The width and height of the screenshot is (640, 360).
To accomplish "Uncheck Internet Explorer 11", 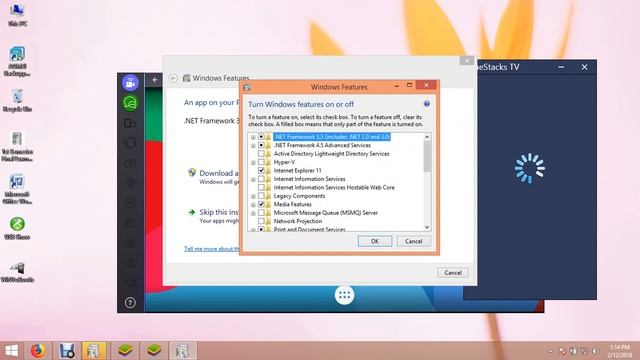I will point(261,171).
